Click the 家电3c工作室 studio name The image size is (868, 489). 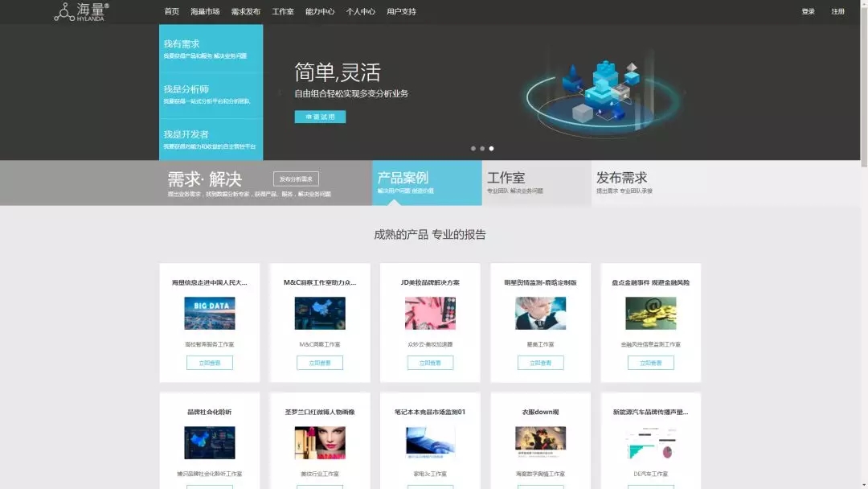(430, 474)
